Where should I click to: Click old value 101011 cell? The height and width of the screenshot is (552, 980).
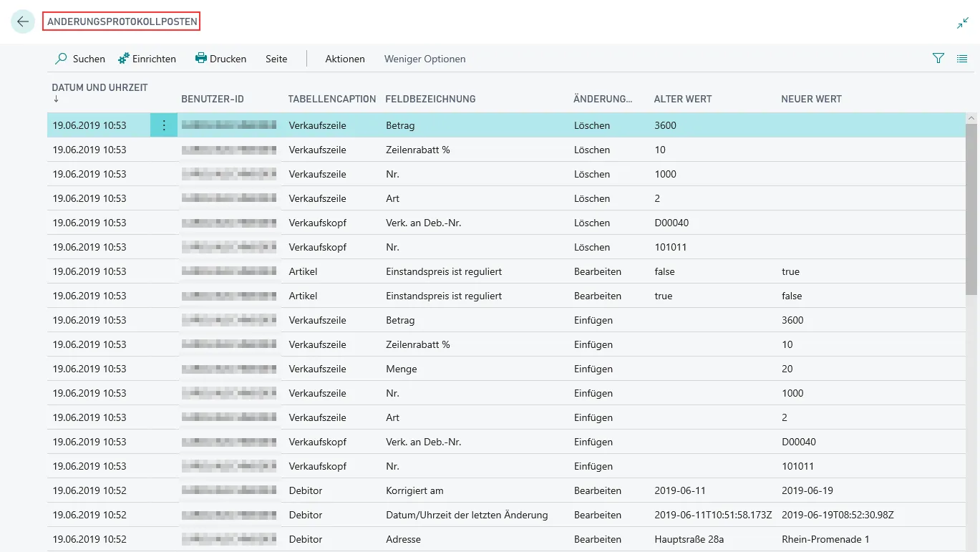pyautogui.click(x=670, y=247)
